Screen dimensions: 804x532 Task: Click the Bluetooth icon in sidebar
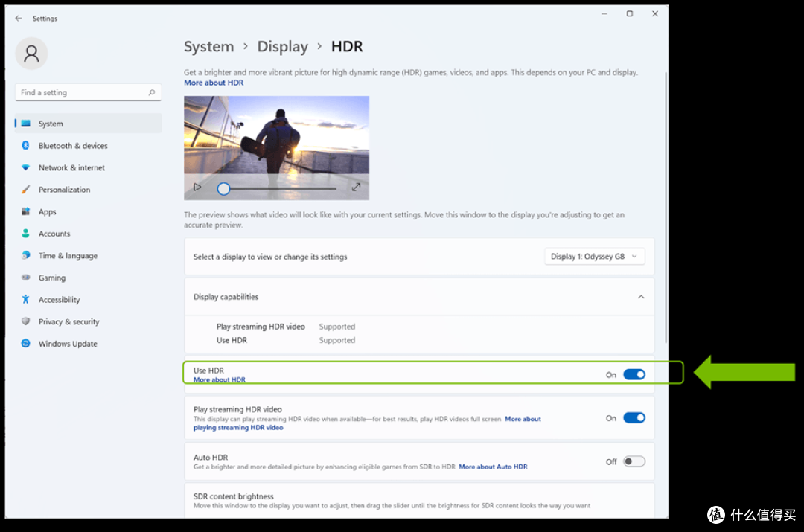(25, 146)
